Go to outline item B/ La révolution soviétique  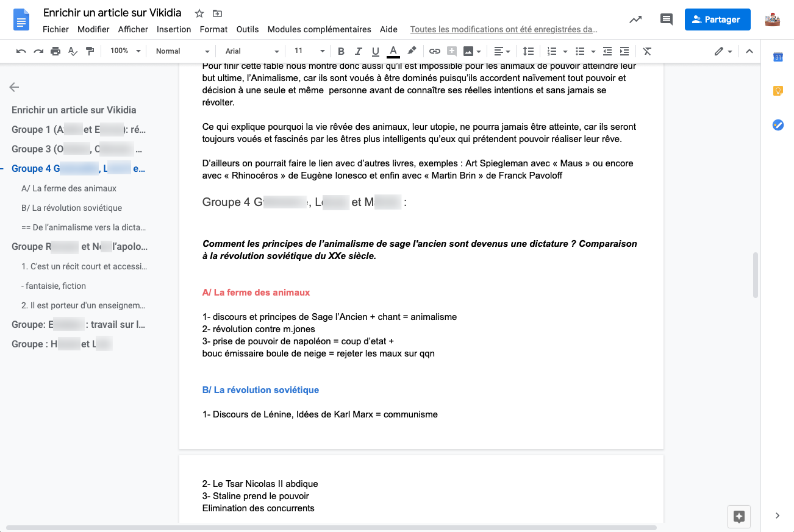tap(71, 208)
